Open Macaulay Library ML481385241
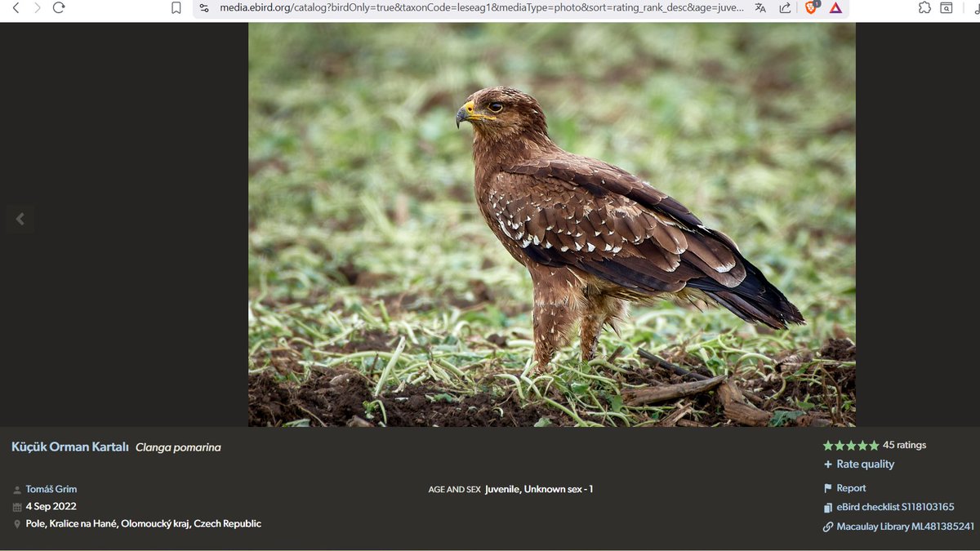The width and height of the screenshot is (980, 551). [897, 526]
